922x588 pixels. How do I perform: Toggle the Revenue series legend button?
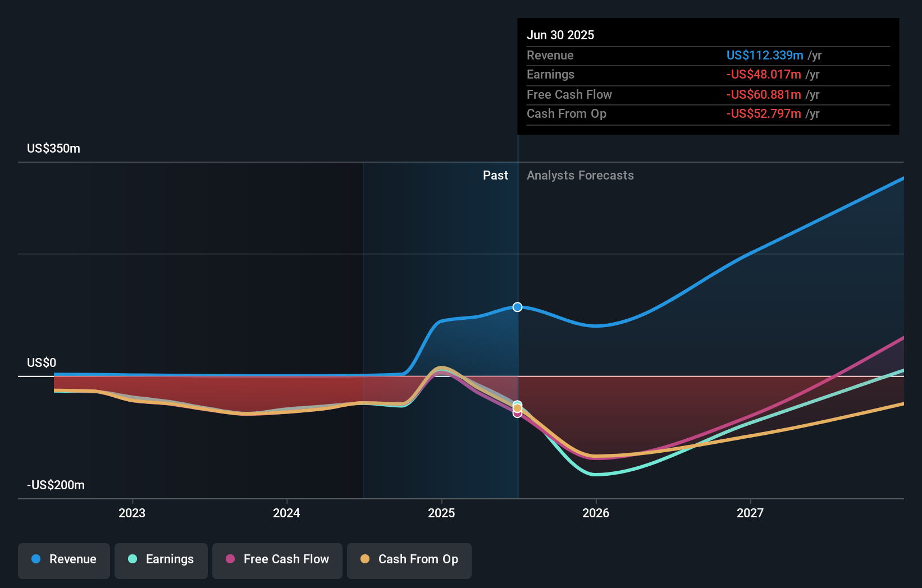pyautogui.click(x=64, y=561)
